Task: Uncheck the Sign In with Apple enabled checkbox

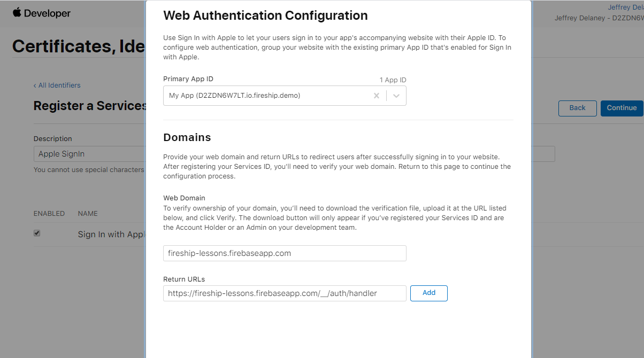Action: [x=37, y=232]
